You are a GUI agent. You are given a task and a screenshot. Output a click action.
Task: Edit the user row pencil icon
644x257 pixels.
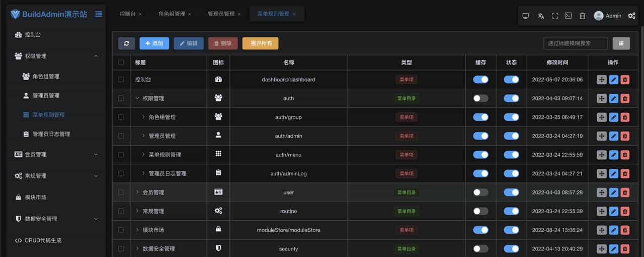click(x=613, y=192)
